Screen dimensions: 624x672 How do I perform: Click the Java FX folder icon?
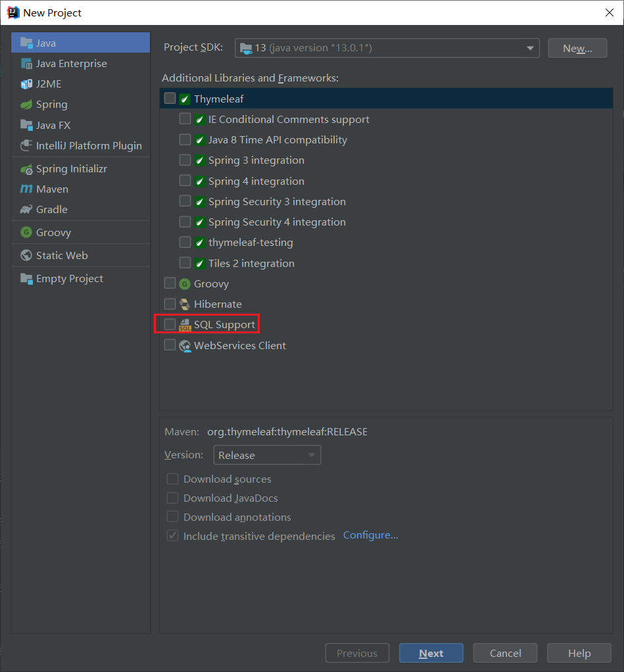click(x=26, y=125)
